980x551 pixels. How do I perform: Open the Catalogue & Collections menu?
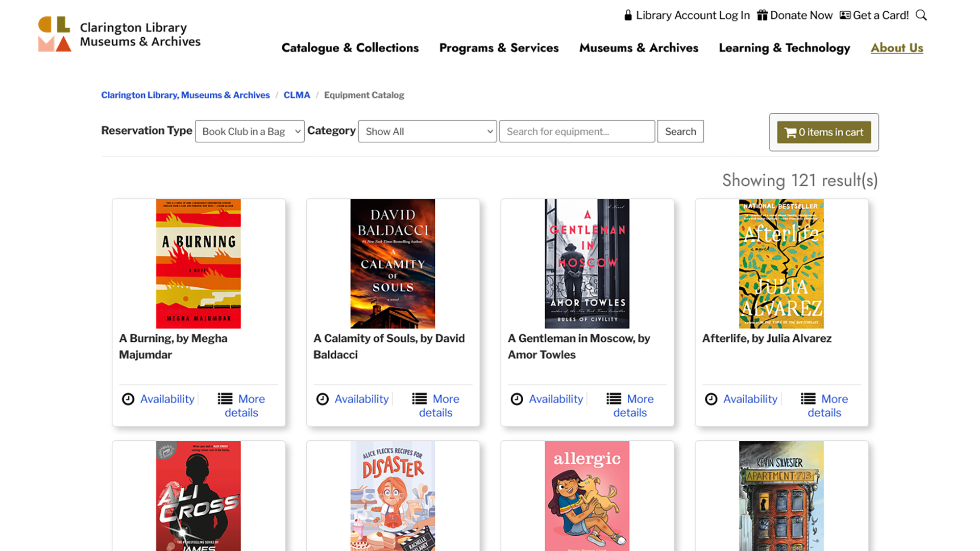point(350,48)
